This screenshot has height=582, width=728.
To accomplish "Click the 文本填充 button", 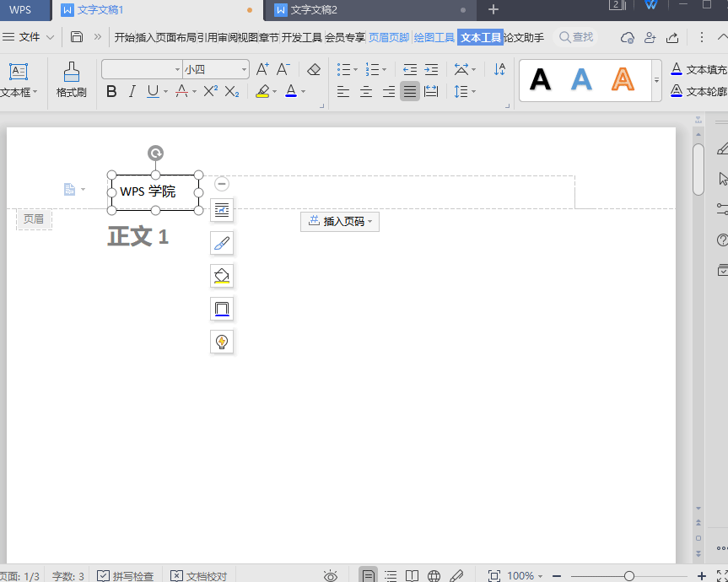I will click(698, 69).
